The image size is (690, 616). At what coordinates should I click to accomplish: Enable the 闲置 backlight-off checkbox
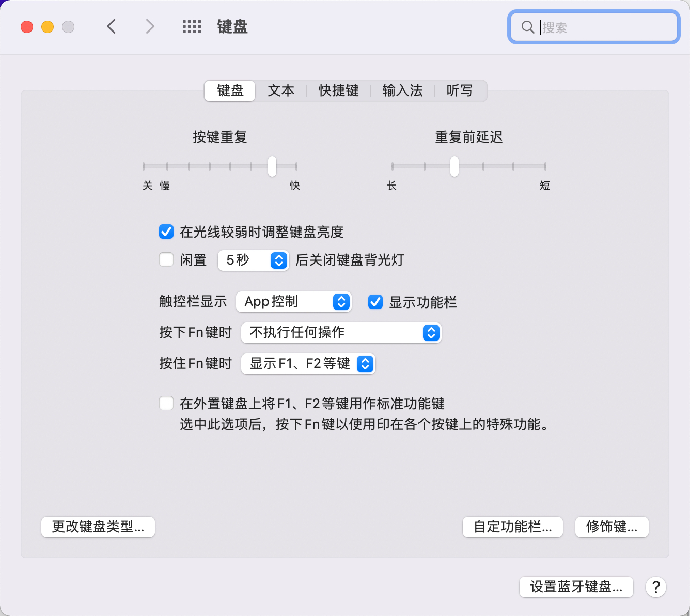coord(166,259)
